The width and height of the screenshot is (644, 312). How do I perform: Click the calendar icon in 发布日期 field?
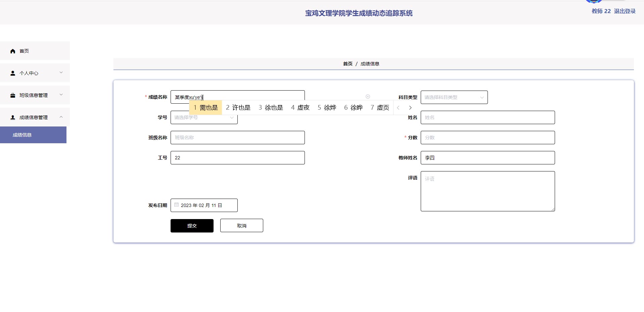coord(177,205)
